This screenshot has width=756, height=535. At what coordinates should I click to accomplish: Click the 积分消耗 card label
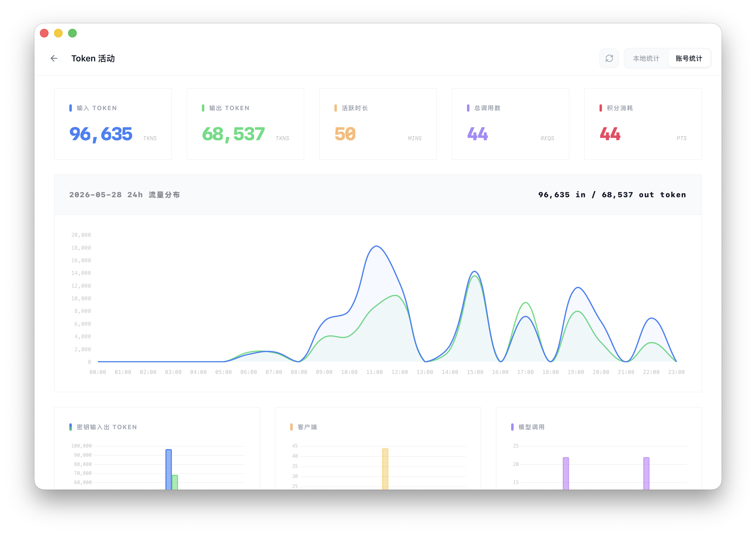click(620, 108)
